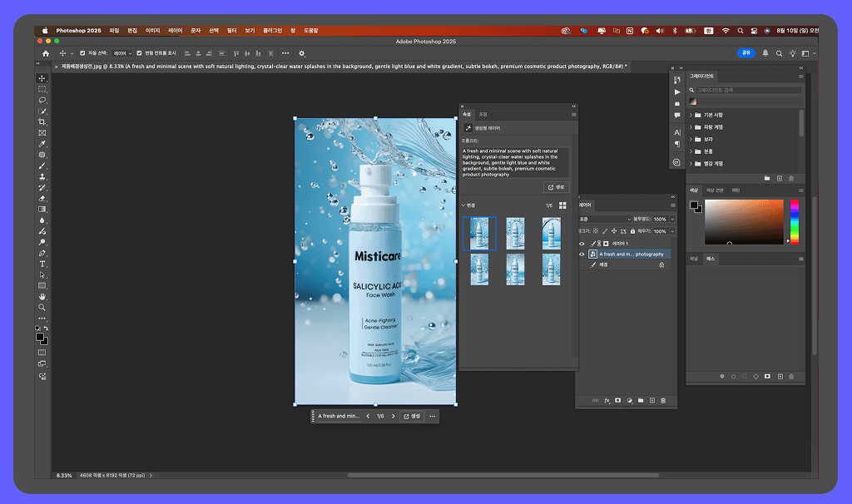This screenshot has height=504, width=852.
Task: Open the Fill 100% dropdown arrow
Action: (672, 231)
